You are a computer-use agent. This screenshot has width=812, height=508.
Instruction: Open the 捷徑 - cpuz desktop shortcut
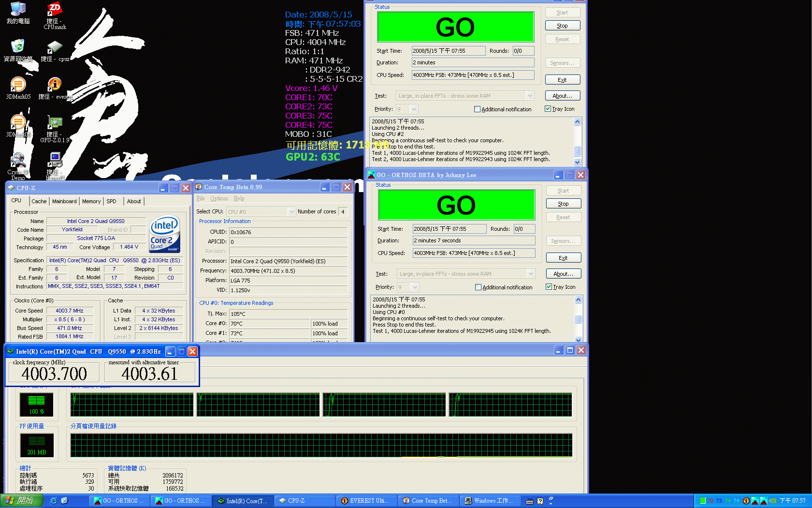[55, 51]
